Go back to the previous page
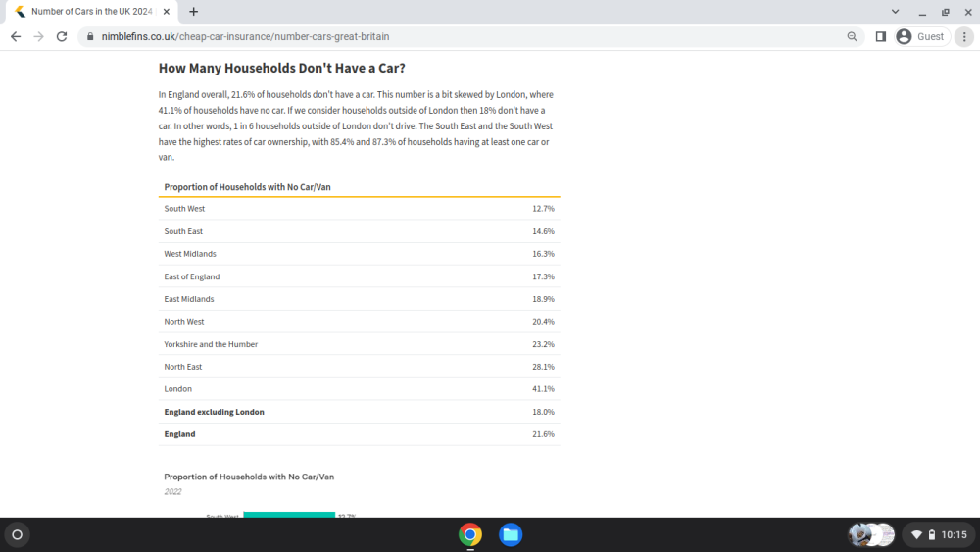This screenshot has width=980, height=552. 16,37
